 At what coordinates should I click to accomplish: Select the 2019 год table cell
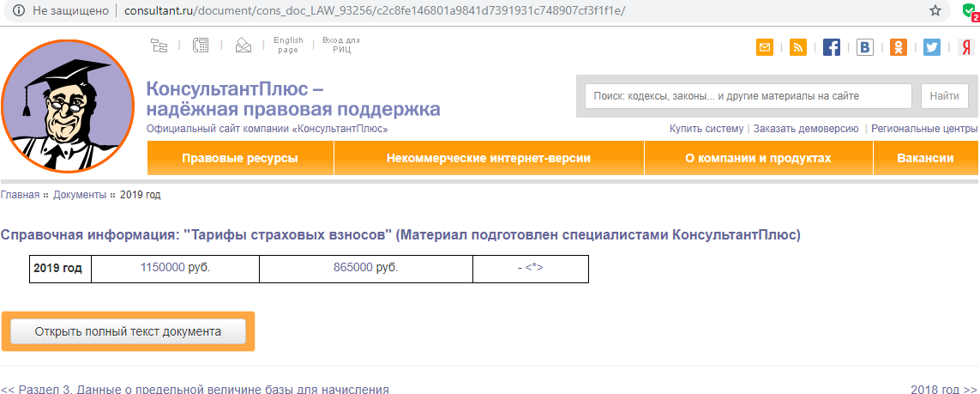click(60, 269)
